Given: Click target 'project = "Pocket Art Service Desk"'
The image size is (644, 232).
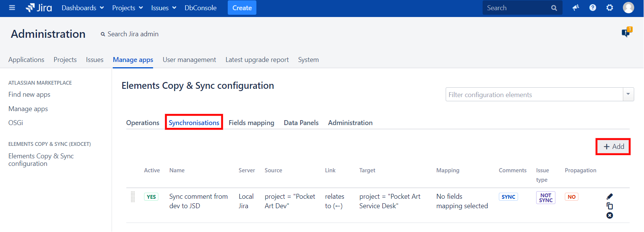Looking at the screenshot, I should 390,201.
